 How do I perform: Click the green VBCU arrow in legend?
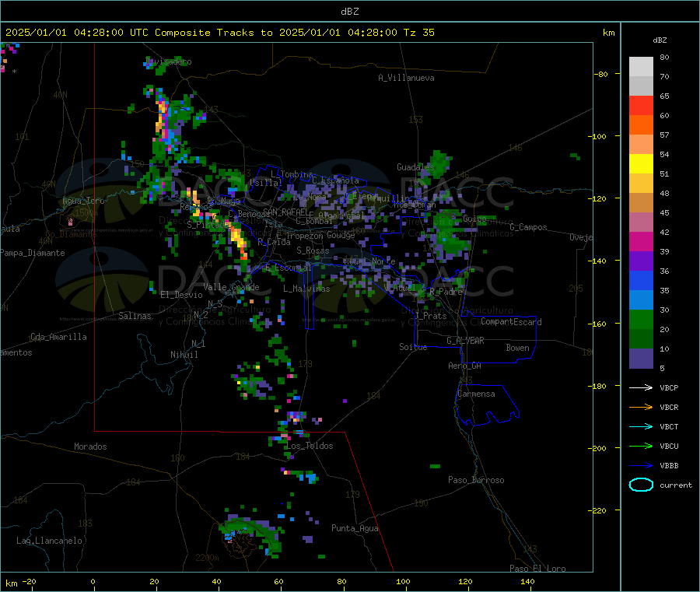(x=641, y=446)
